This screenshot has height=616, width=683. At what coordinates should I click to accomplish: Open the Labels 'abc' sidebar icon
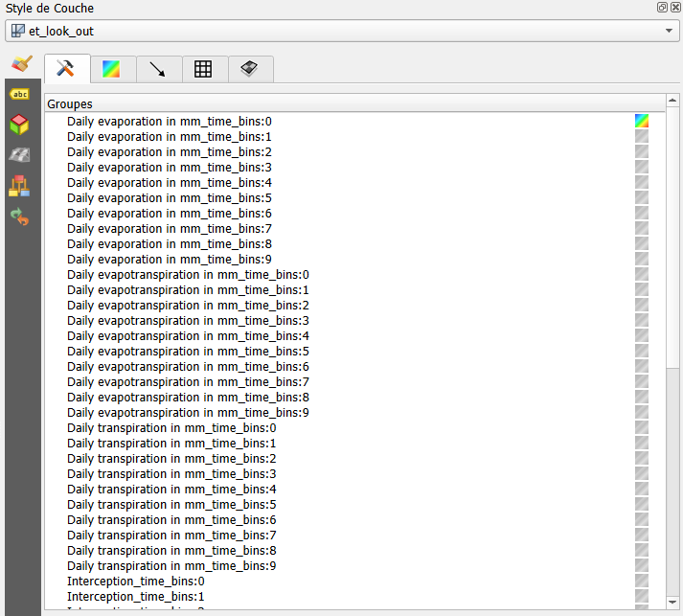(19, 94)
